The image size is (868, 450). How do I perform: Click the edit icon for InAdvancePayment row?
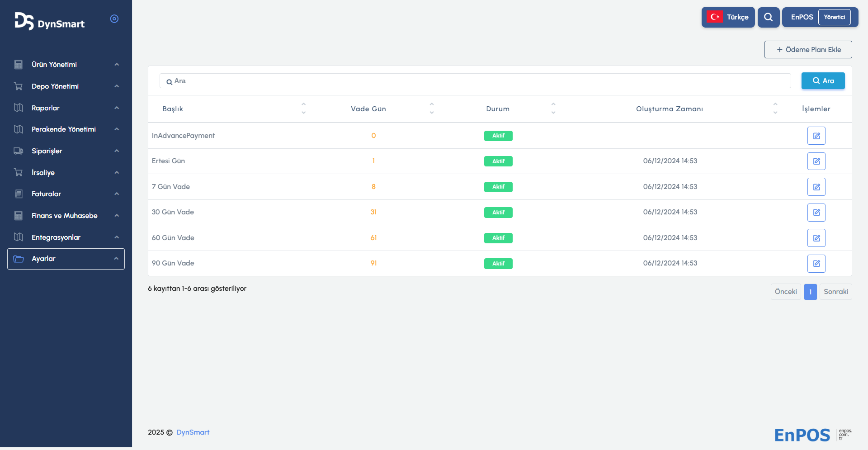816,136
